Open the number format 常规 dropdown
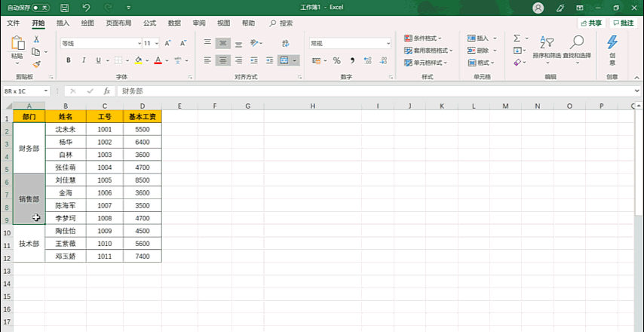This screenshot has width=644, height=332. 388,43
